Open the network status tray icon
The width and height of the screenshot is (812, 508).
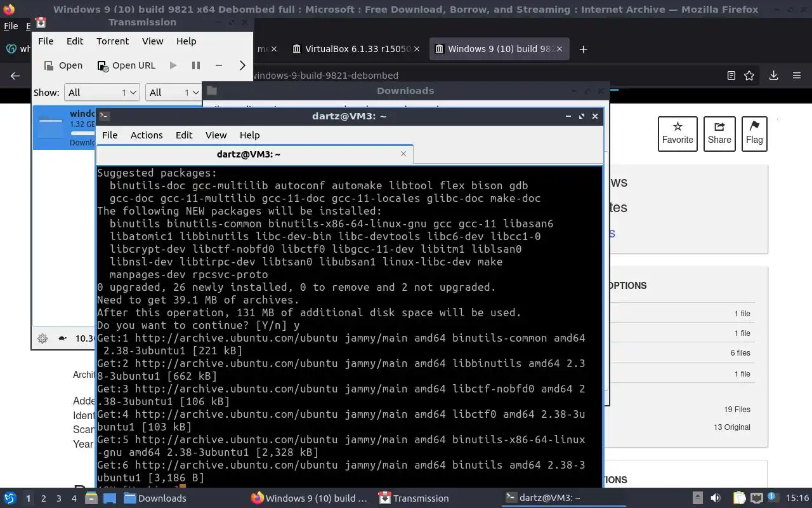click(756, 498)
